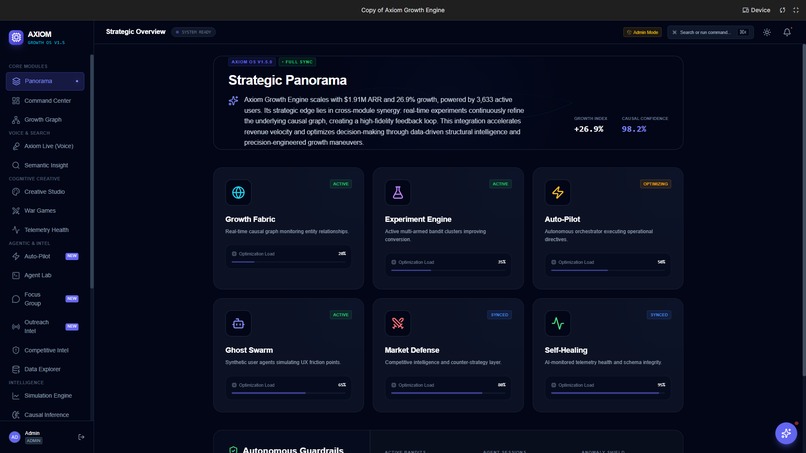Click the Growth Index +26.9% value
This screenshot has height=453, width=806.
tap(589, 129)
